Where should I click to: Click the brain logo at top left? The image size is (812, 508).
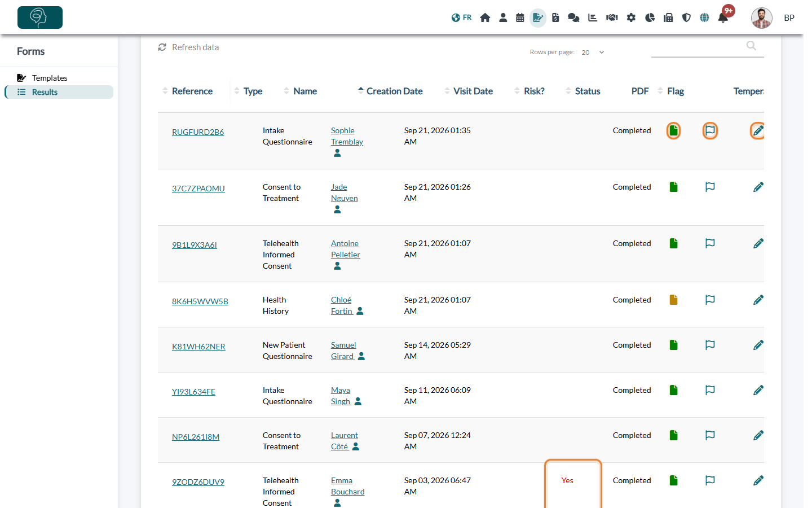coord(40,17)
